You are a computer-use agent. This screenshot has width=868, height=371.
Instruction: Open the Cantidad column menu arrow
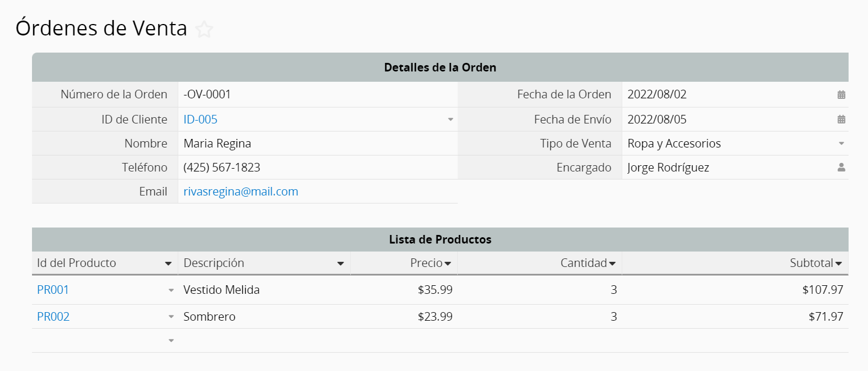coord(612,264)
